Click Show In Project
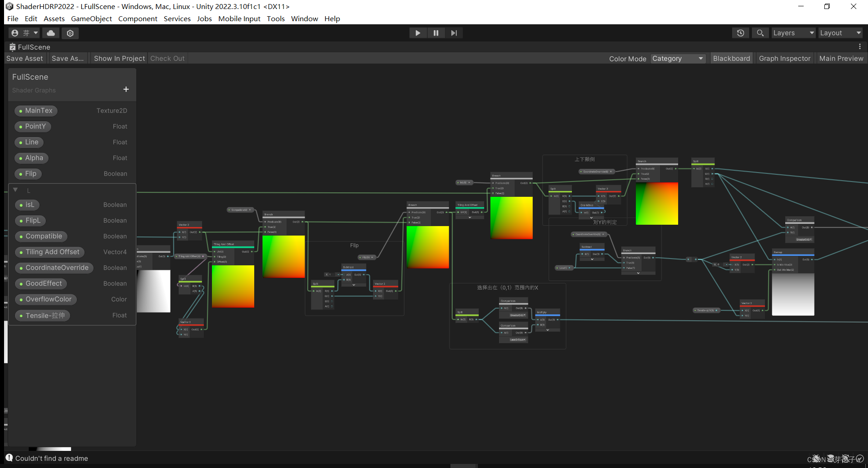 (x=119, y=59)
